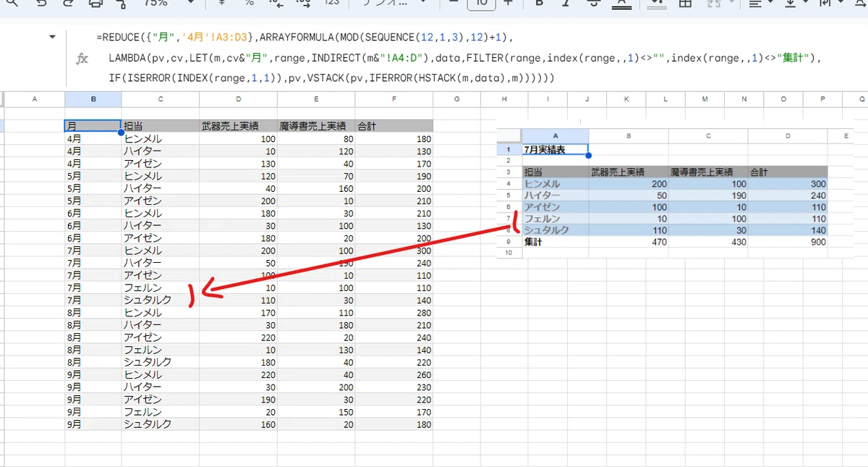Viewport: 868px width, 467px height.
Task: Apply percent format to selection
Action: pyautogui.click(x=249, y=4)
